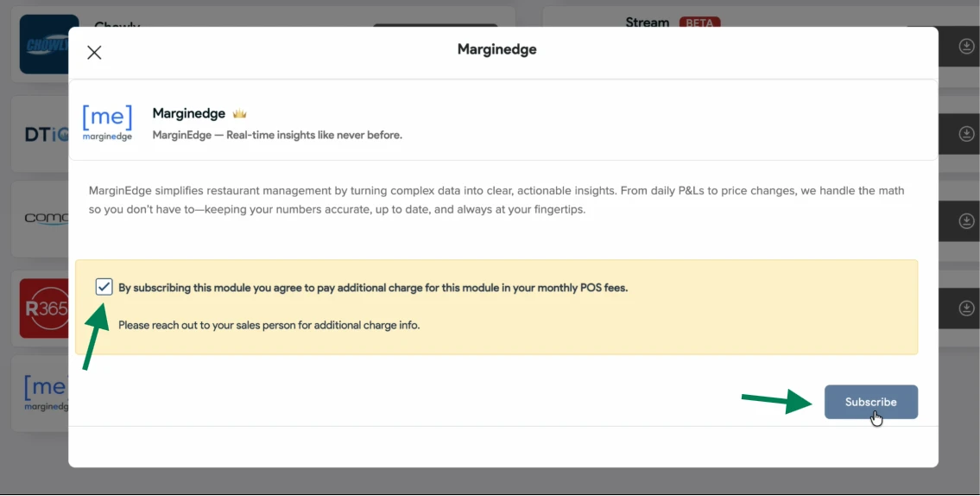This screenshot has height=496, width=980.
Task: Close the Marginedge dialog with X
Action: (x=94, y=53)
